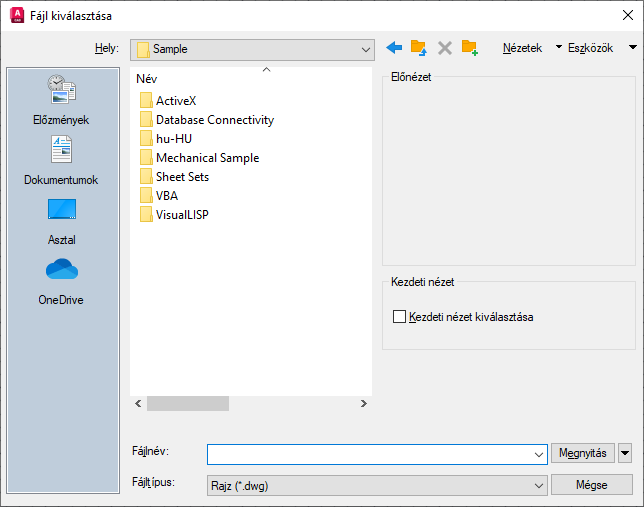Open the Dokumentumok location
This screenshot has width=644, height=507.
(x=61, y=160)
